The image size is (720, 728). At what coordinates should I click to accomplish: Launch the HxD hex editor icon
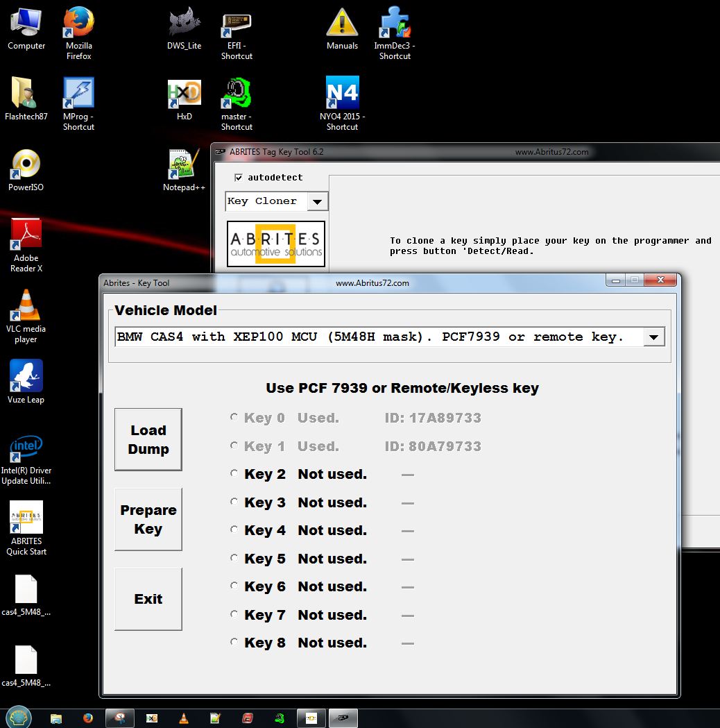coord(184,93)
